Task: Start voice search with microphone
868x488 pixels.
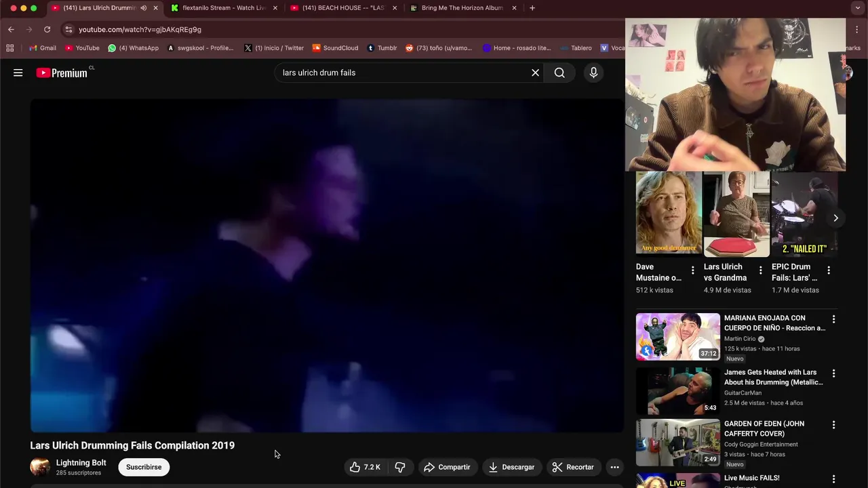Action: pyautogui.click(x=593, y=73)
